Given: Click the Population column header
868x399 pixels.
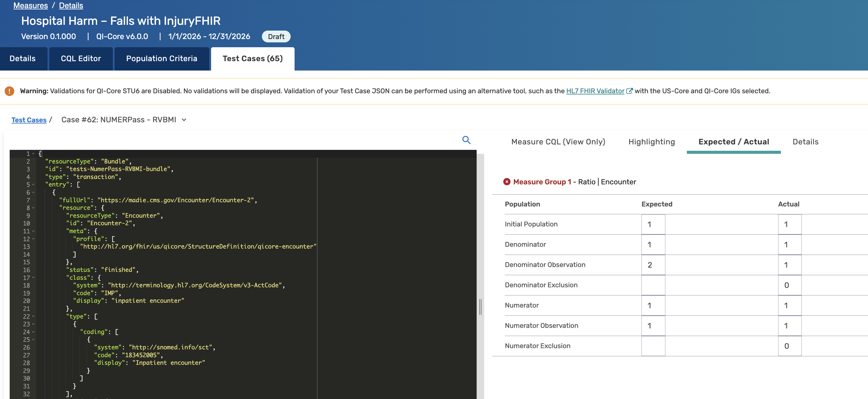Looking at the screenshot, I should [x=522, y=204].
